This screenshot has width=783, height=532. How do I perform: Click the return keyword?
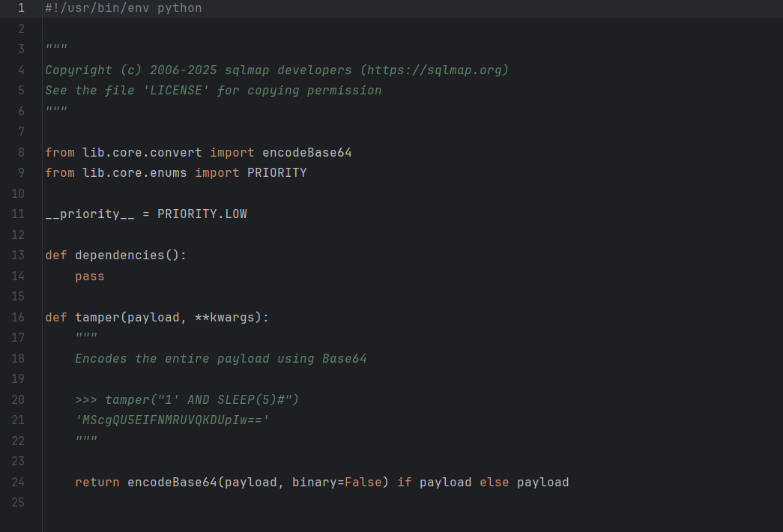click(97, 482)
